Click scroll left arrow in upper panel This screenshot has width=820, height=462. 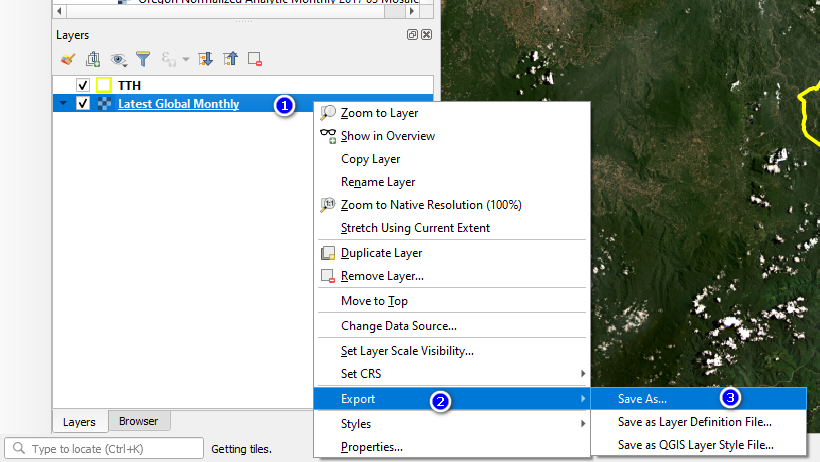pos(60,10)
